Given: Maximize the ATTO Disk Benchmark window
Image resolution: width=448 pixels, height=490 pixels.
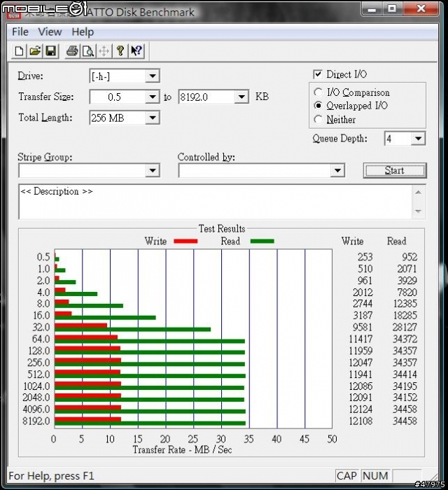Looking at the screenshot, I should pyautogui.click(x=392, y=8).
